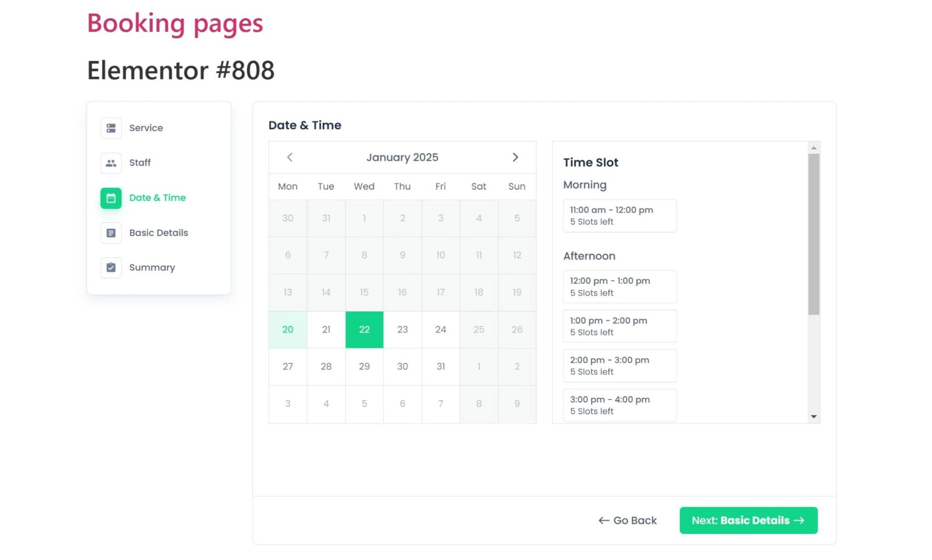Open the Staff step label

140,163
